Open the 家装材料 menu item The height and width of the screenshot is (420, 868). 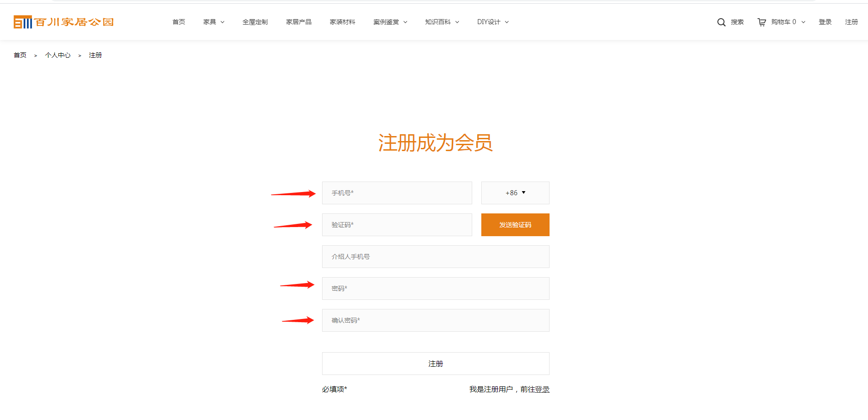click(x=342, y=22)
